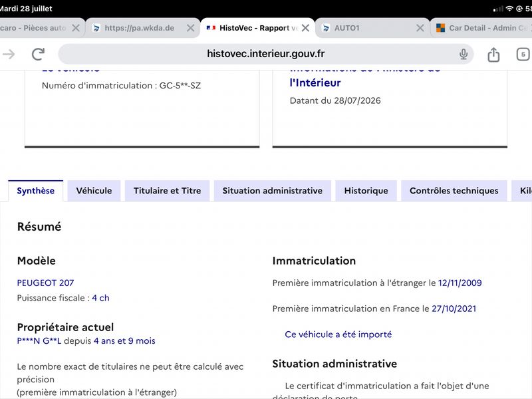Click the AUTO1 tab favicon

pos(326,28)
